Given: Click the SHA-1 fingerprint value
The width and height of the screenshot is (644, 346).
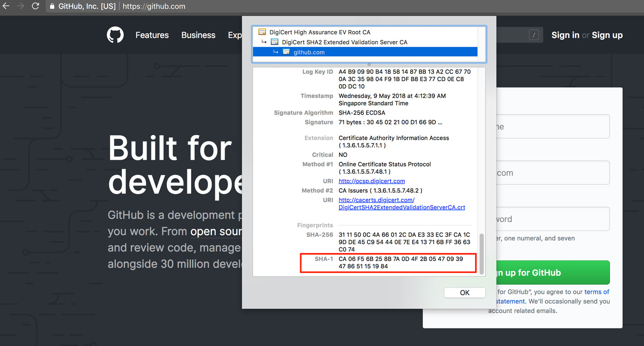Looking at the screenshot, I should point(401,263).
